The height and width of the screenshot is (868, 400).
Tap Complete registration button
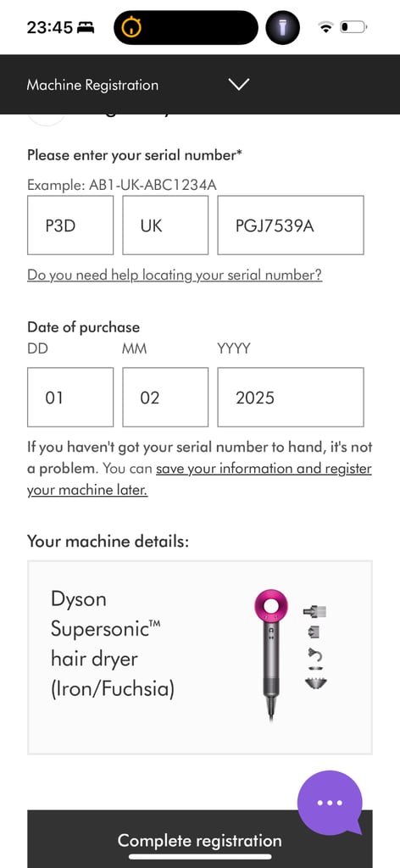[x=200, y=839]
